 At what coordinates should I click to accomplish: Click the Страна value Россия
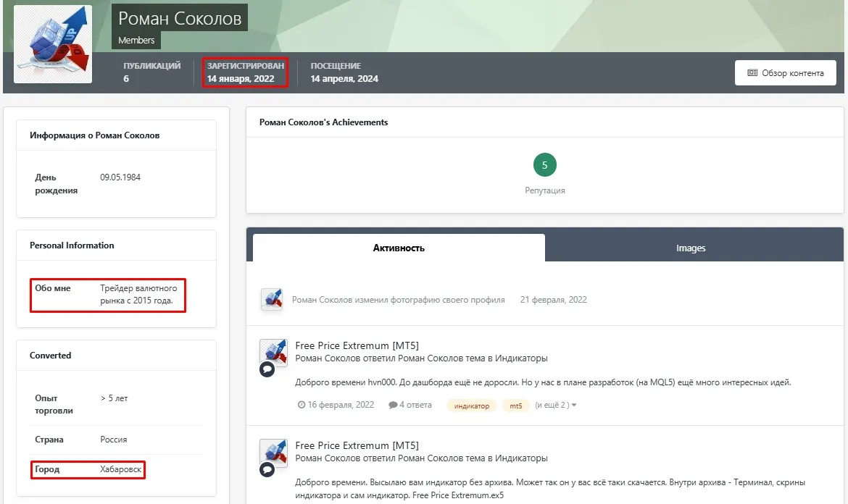click(x=114, y=440)
